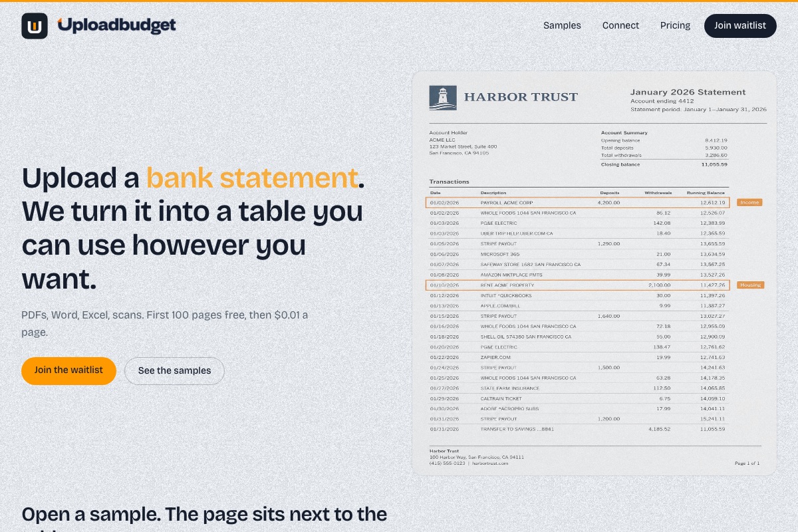Click the INTUIT *QUICKBOOKS description
Screen dimensions: 798x532
click(506, 295)
